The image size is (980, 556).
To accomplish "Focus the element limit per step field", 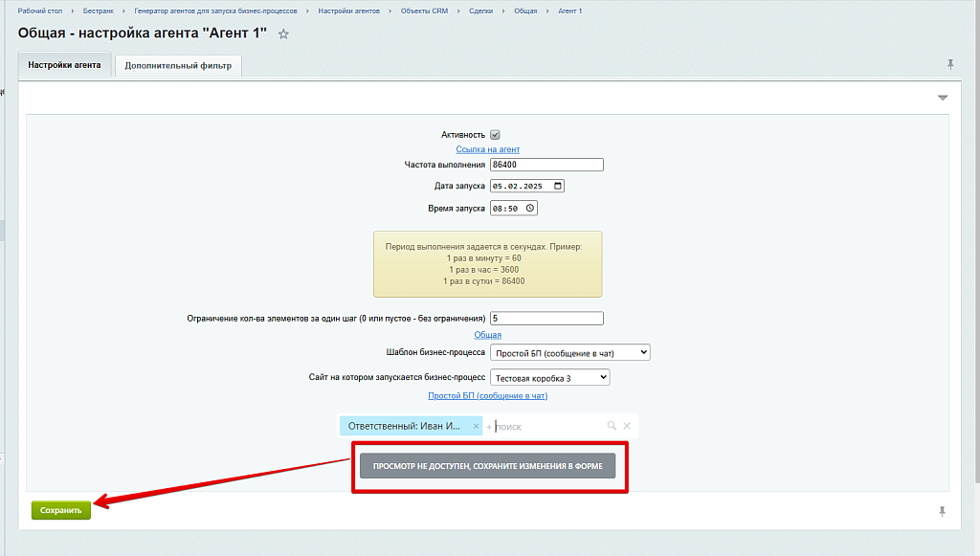I will pos(546,319).
